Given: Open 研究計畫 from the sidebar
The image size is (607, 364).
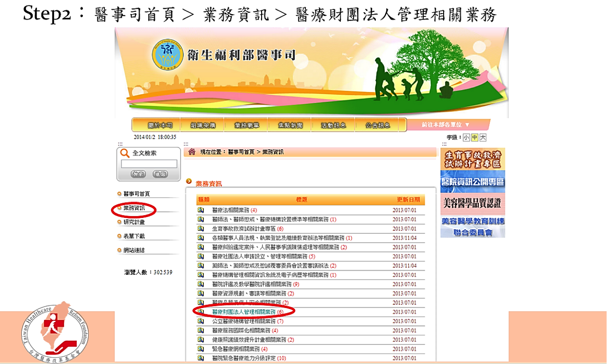Looking at the screenshot, I should point(134,222).
